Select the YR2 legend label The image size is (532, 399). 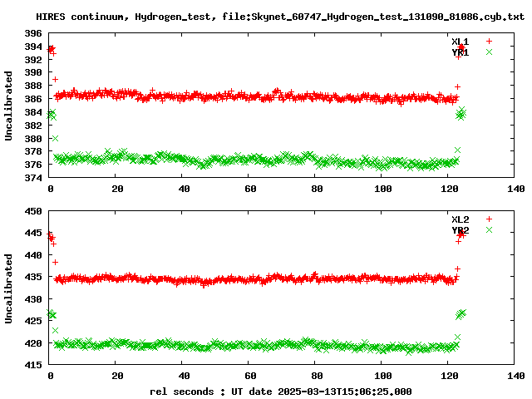coord(460,230)
